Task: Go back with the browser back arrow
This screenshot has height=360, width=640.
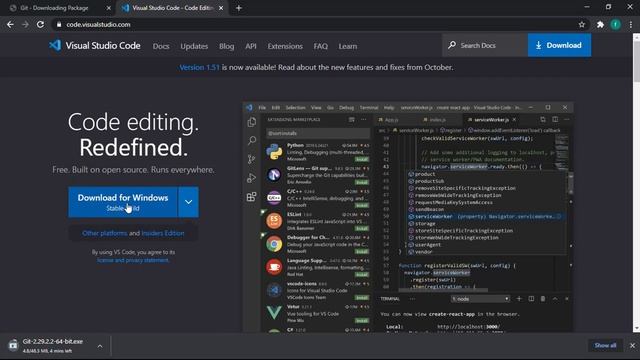Action: (10, 24)
